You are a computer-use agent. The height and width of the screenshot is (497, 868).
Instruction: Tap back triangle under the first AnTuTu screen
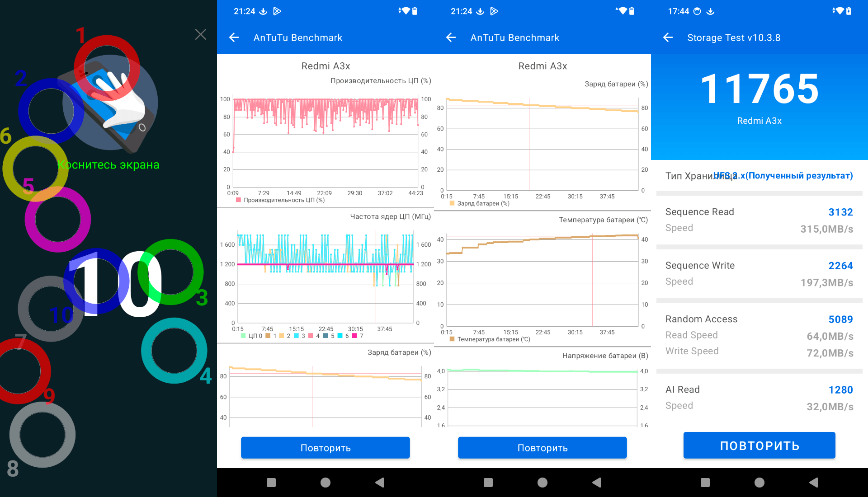click(x=380, y=483)
